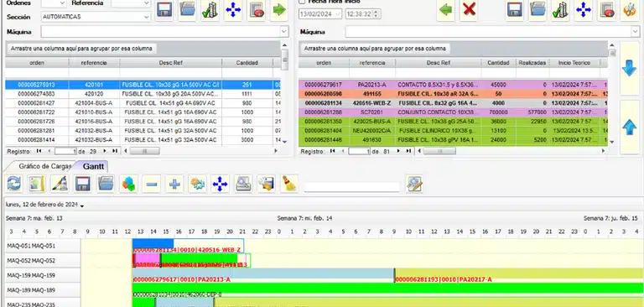This screenshot has width=644, height=307.
Task: Select the Gantt tab
Action: pyautogui.click(x=93, y=166)
